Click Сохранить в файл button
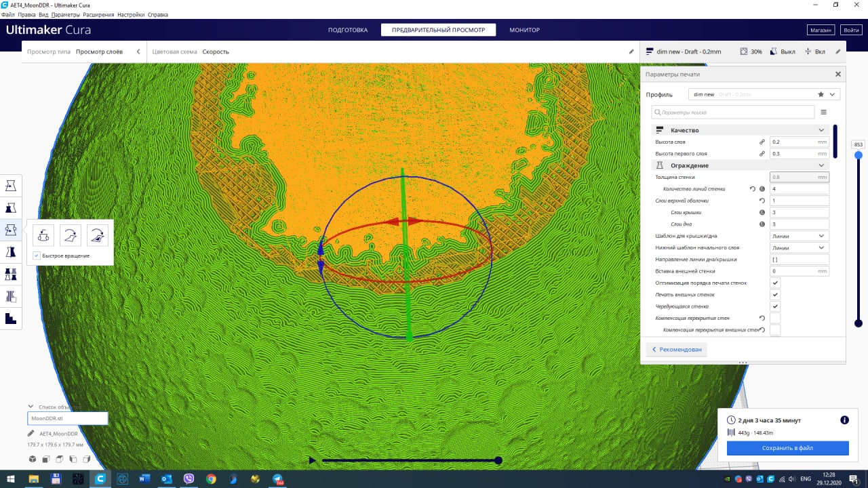868x488 pixels. [x=787, y=448]
